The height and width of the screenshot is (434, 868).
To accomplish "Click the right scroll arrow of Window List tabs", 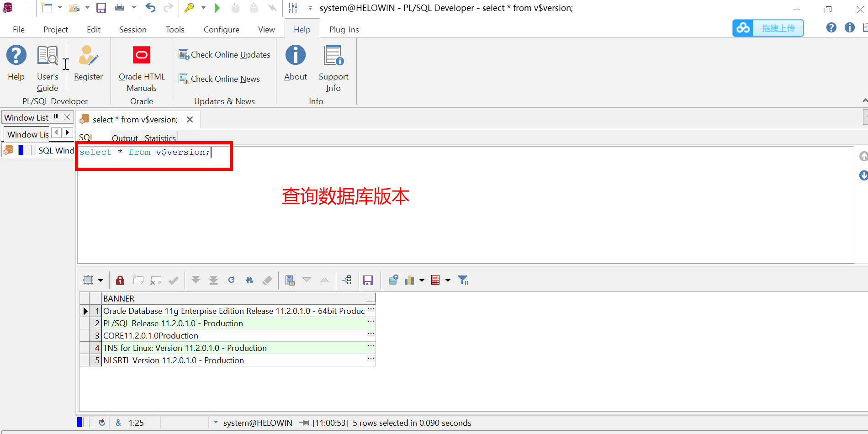I will click(x=67, y=132).
